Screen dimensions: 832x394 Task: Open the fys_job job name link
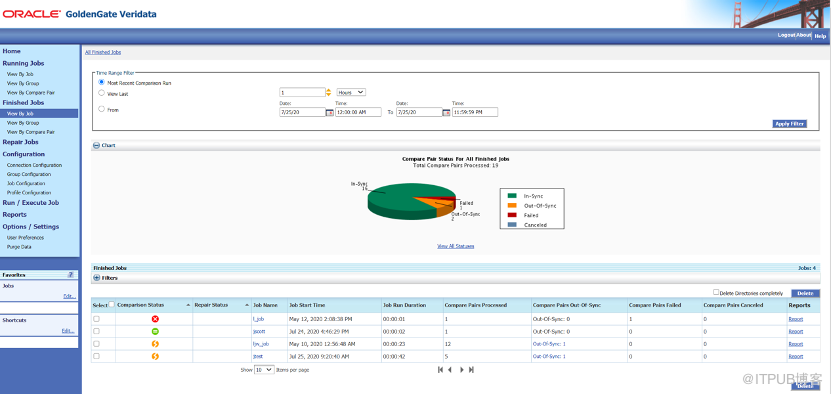261,344
